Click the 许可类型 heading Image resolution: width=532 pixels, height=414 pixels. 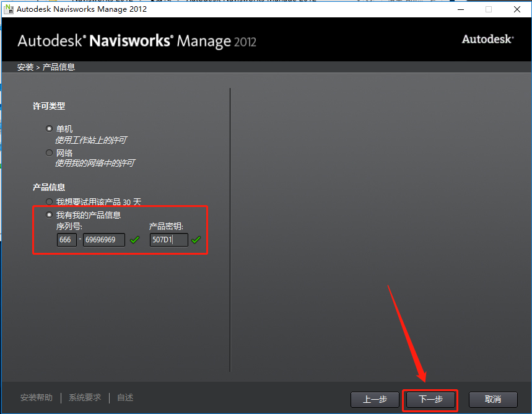click(49, 107)
